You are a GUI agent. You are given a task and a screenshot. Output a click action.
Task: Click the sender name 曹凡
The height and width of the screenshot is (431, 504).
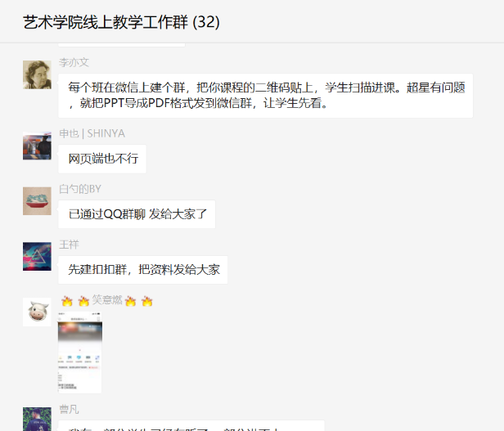(x=69, y=410)
